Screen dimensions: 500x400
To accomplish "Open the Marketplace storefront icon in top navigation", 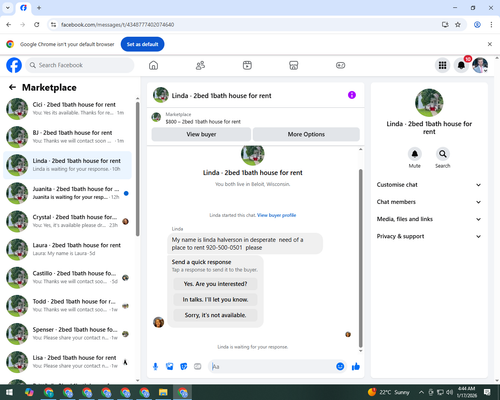I will [x=293, y=65].
